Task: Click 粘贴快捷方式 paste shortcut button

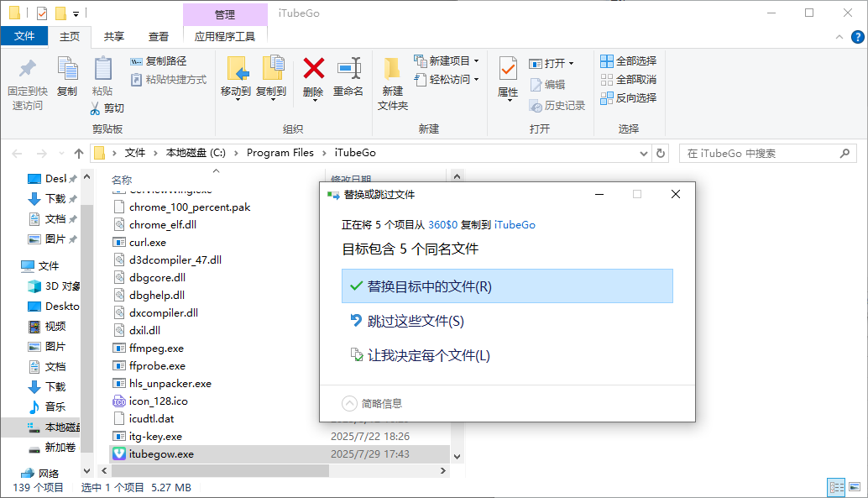Action: (x=168, y=79)
